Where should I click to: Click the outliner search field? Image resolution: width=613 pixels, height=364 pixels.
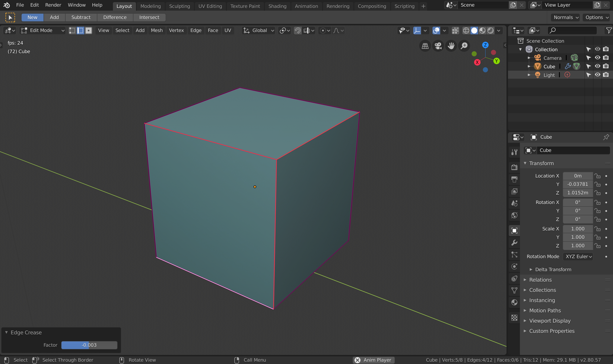click(572, 31)
